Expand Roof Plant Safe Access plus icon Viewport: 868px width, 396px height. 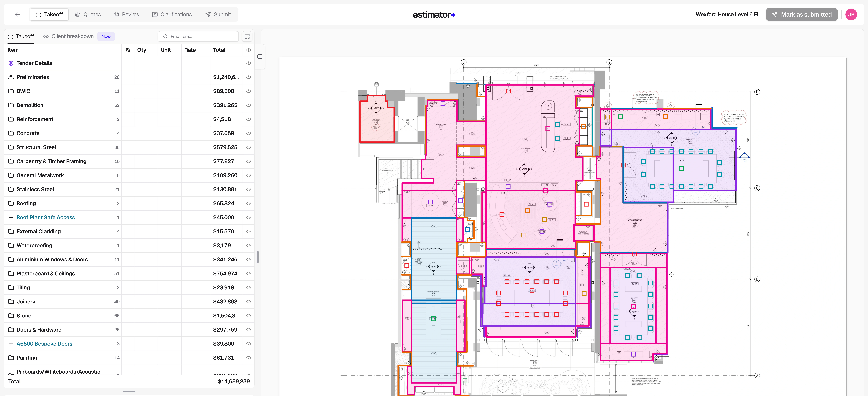11,218
